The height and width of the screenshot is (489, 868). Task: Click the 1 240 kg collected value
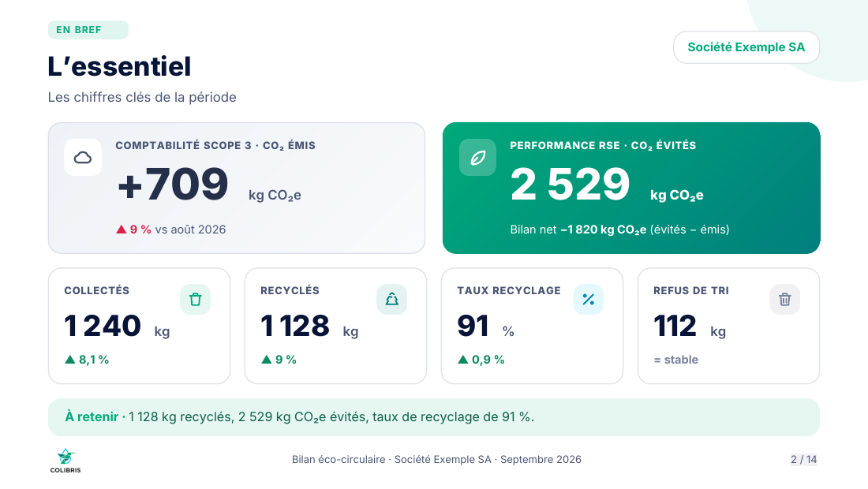point(117,326)
